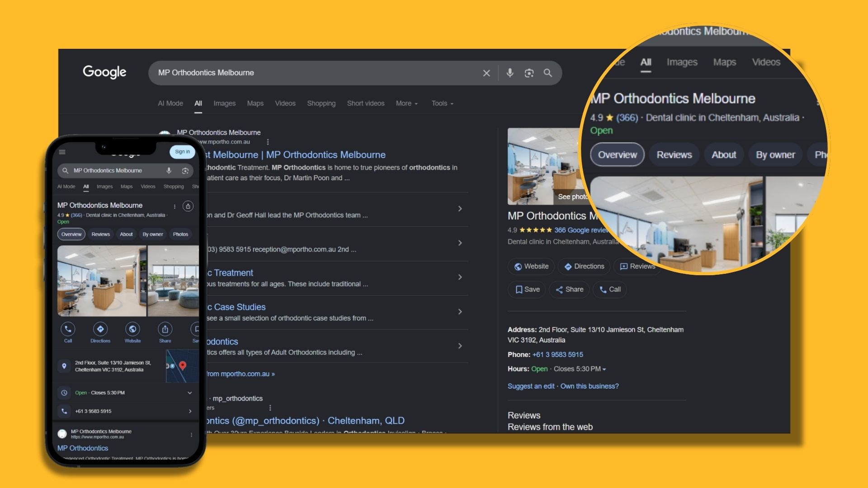
Task: Click the magnifying glass search icon
Action: (x=548, y=73)
